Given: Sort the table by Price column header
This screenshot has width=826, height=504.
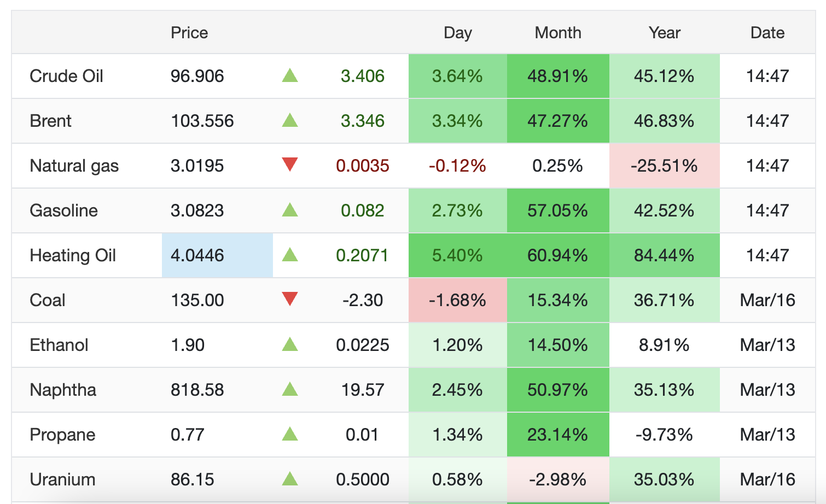Looking at the screenshot, I should pos(189,33).
